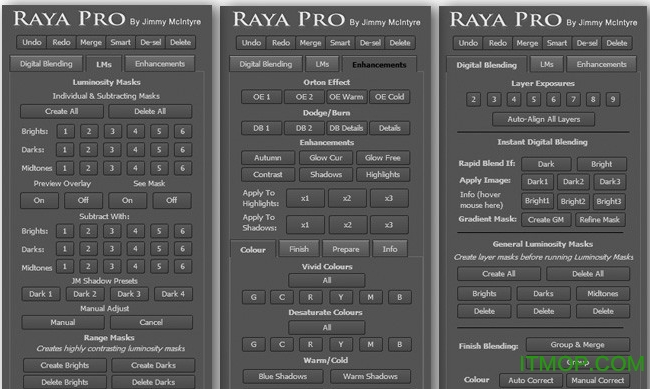
Task: Subtract with Midtones 4
Action: 135,267
